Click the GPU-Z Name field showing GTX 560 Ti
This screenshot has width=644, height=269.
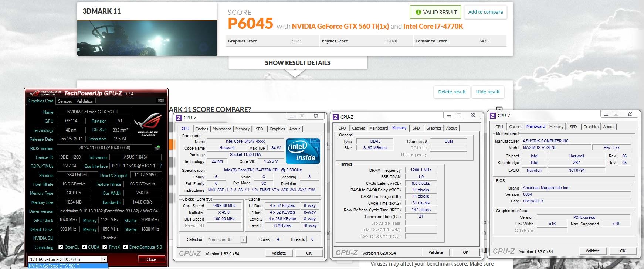(x=94, y=112)
